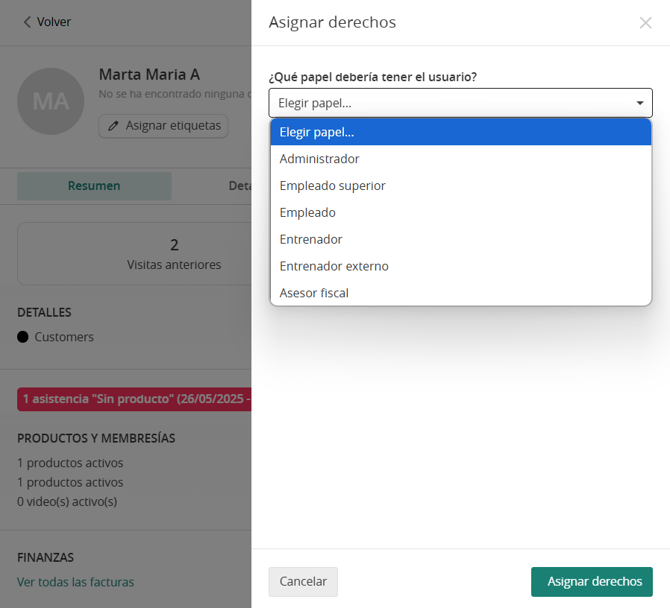
Task: Click the back chevron next to Volver
Action: (x=27, y=22)
